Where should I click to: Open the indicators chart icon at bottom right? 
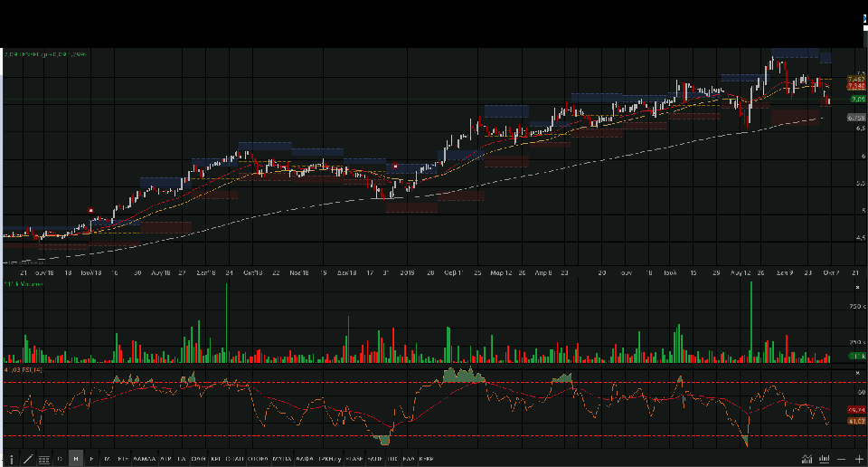tap(807, 460)
